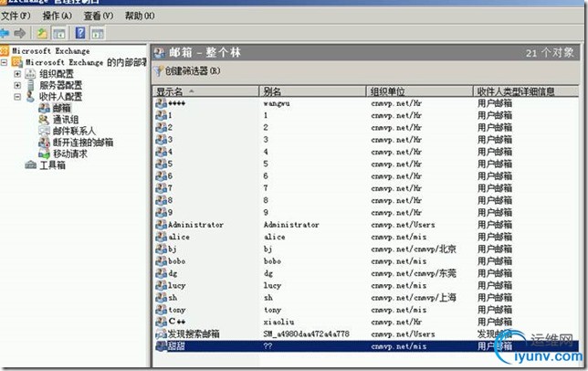
Task: Select the 移动请求 tree item
Action: [x=70, y=154]
